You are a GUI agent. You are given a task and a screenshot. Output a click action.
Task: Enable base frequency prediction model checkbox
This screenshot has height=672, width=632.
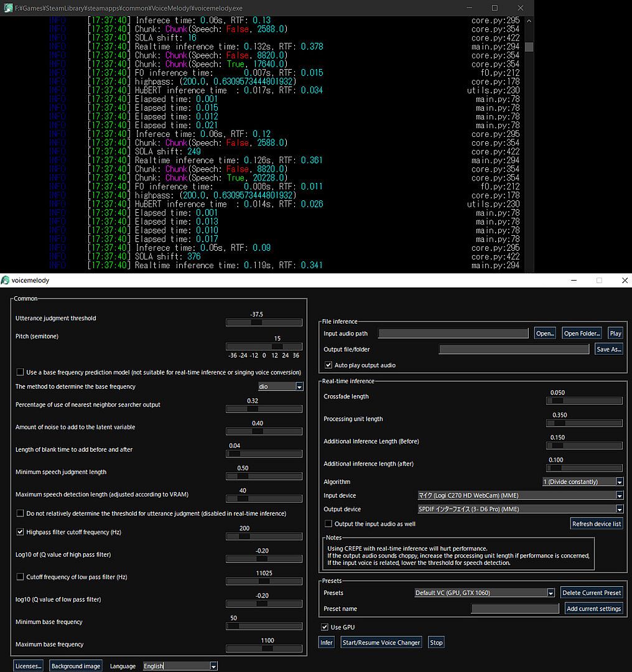point(20,372)
